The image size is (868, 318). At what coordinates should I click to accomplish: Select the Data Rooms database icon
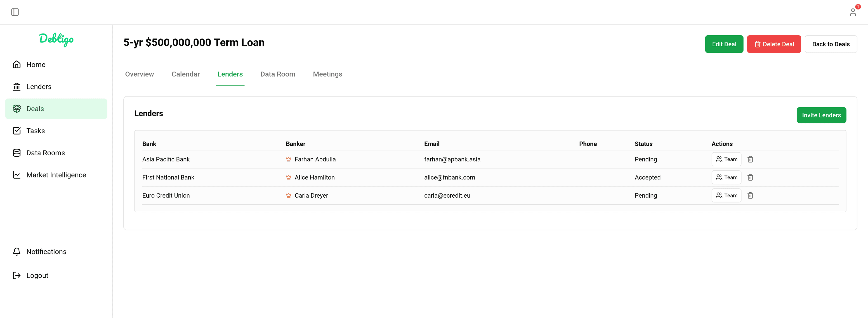click(x=17, y=153)
